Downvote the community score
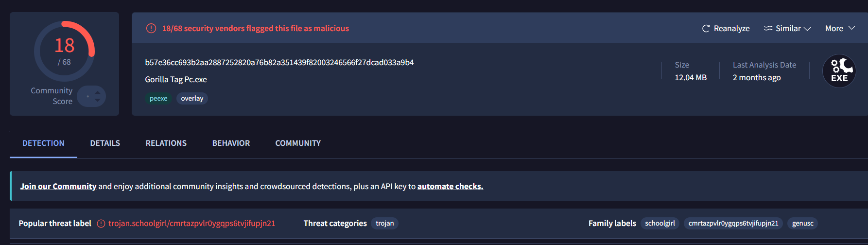868x245 pixels. tap(98, 100)
